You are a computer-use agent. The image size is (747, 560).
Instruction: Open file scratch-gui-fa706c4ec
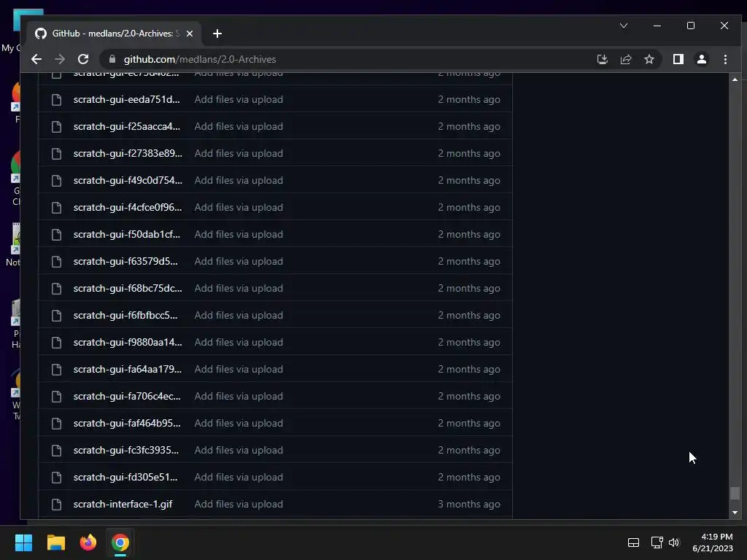(127, 396)
